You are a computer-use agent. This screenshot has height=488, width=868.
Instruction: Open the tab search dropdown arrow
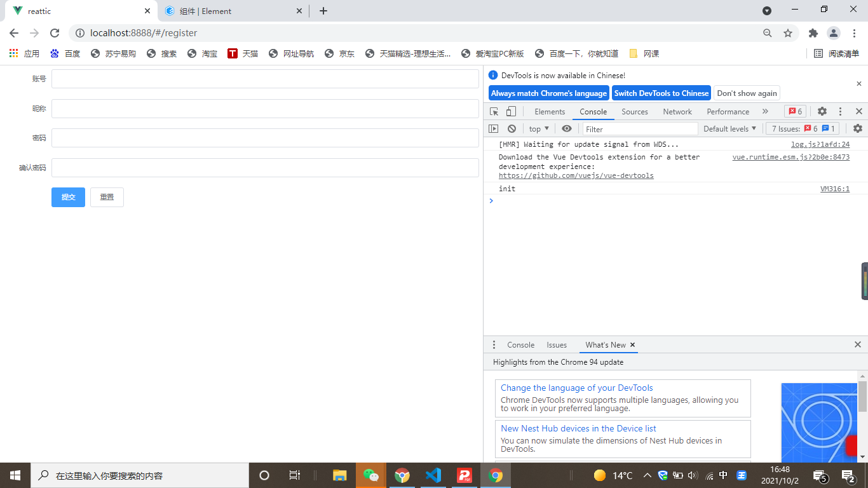point(767,10)
